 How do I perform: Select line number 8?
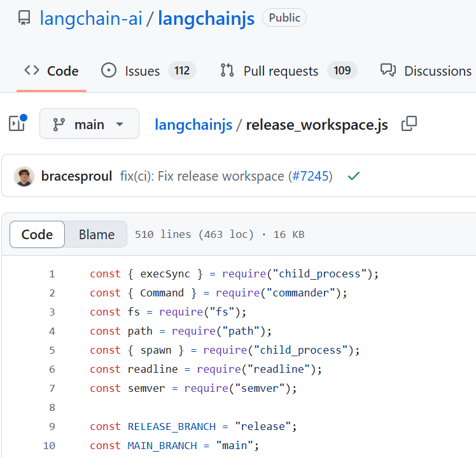click(52, 407)
